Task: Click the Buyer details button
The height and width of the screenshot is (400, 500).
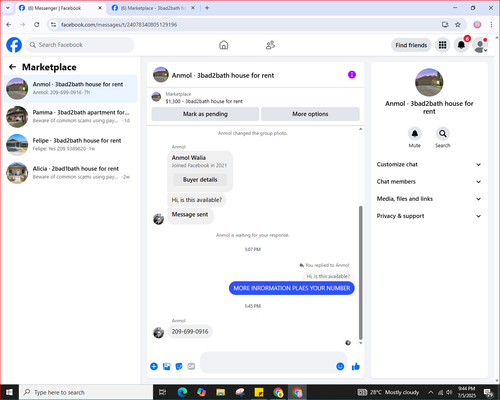Action: pyautogui.click(x=200, y=180)
